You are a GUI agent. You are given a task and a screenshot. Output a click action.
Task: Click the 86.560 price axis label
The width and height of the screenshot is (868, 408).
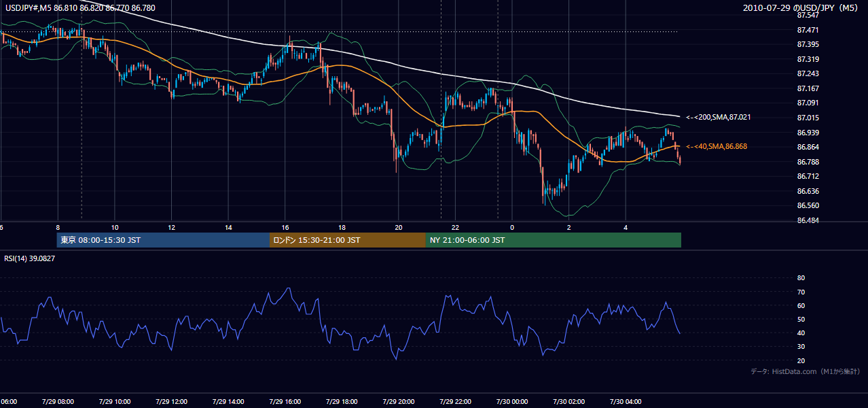pos(808,205)
